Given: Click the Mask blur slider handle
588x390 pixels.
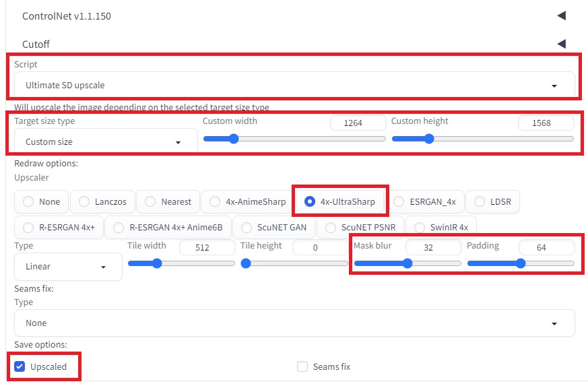Looking at the screenshot, I should pyautogui.click(x=407, y=263).
